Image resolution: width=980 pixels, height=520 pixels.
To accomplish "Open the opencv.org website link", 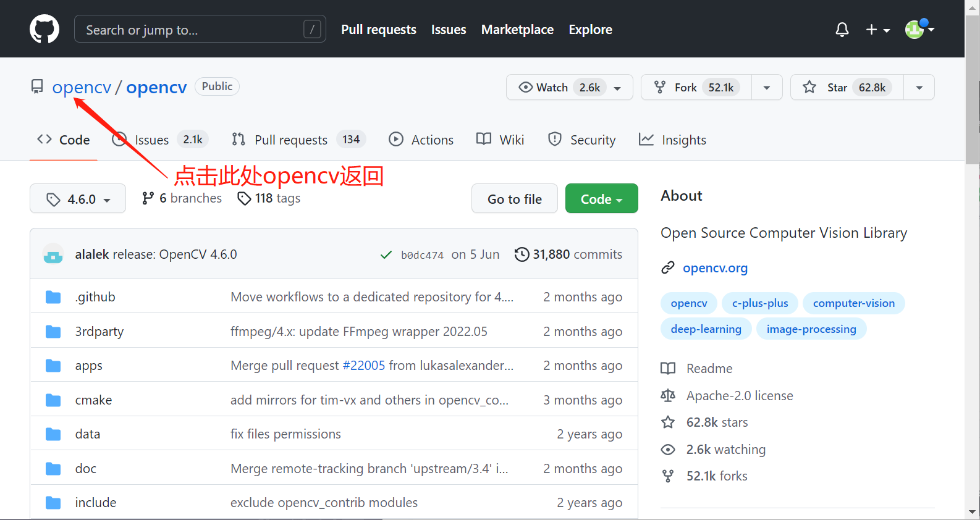I will click(715, 268).
